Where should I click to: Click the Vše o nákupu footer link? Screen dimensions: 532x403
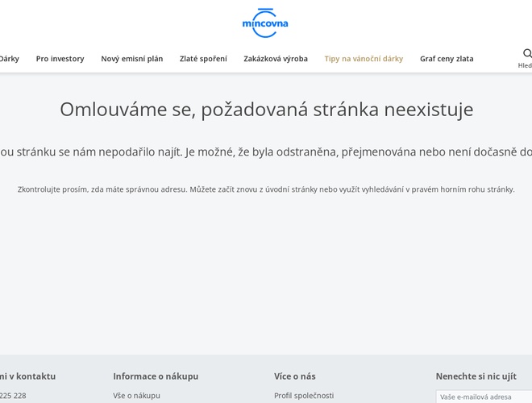coord(136,396)
